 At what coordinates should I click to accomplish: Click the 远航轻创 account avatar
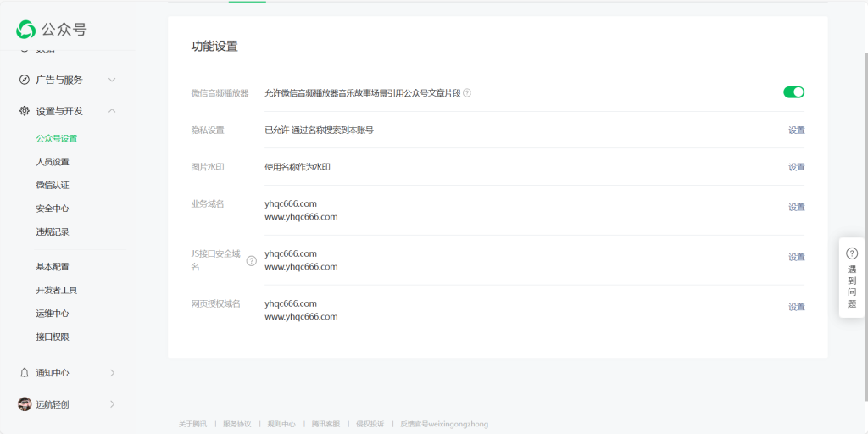(x=25, y=404)
